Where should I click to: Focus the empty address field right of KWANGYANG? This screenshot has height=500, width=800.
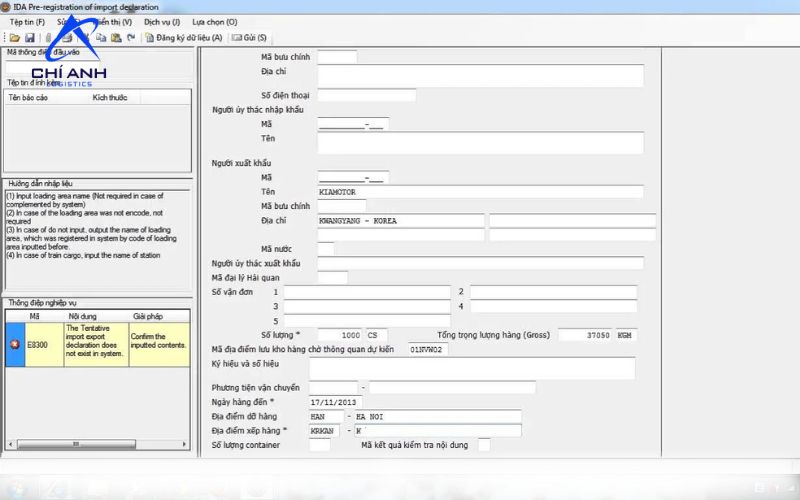572,221
